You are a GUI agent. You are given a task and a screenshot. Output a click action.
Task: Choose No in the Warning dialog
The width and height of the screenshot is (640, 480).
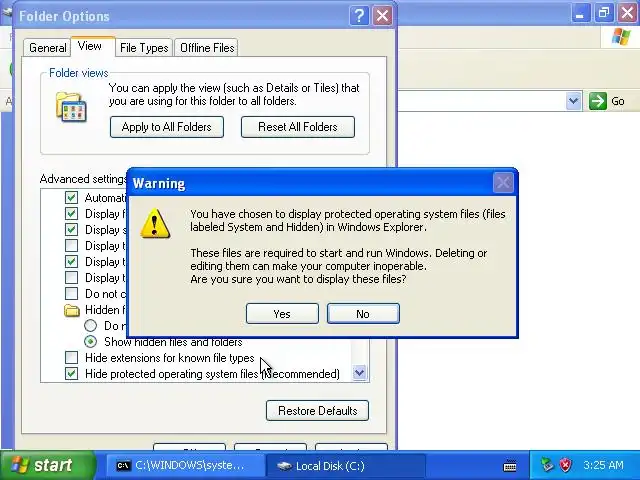pos(363,313)
